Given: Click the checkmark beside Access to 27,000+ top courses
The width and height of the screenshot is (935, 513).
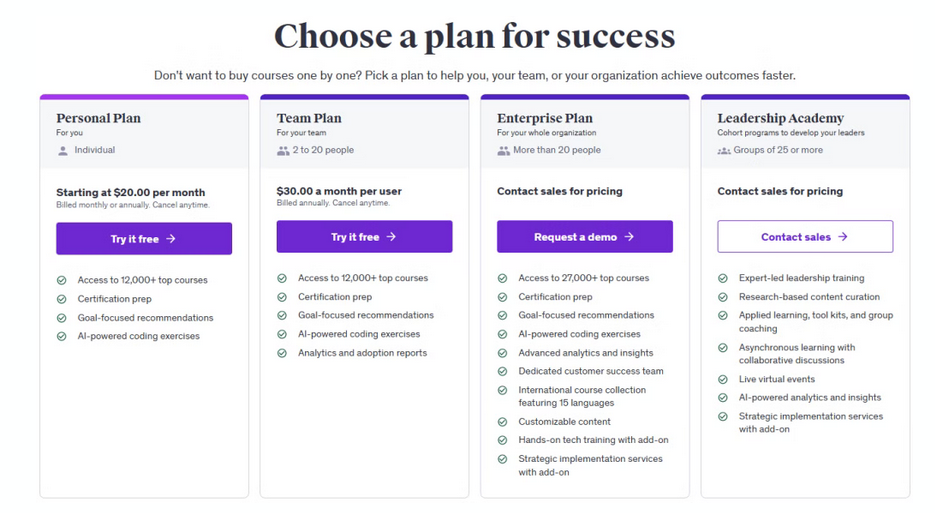Looking at the screenshot, I should click(x=503, y=279).
